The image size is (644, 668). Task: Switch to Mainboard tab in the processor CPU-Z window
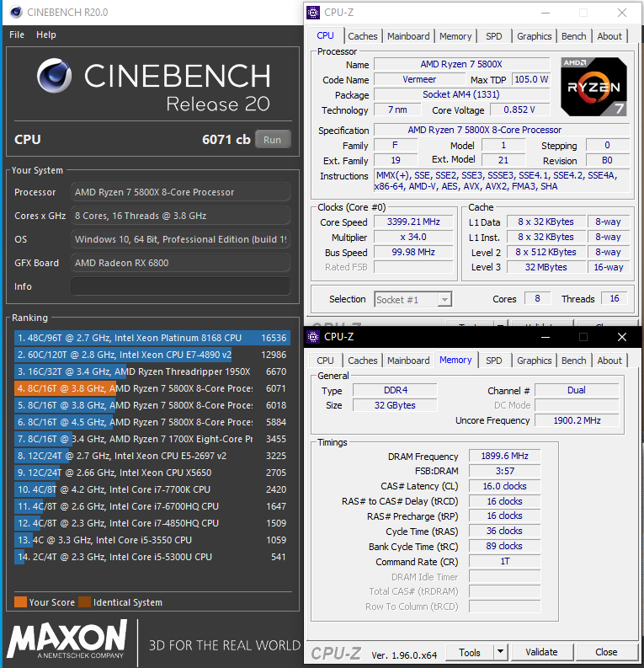408,36
